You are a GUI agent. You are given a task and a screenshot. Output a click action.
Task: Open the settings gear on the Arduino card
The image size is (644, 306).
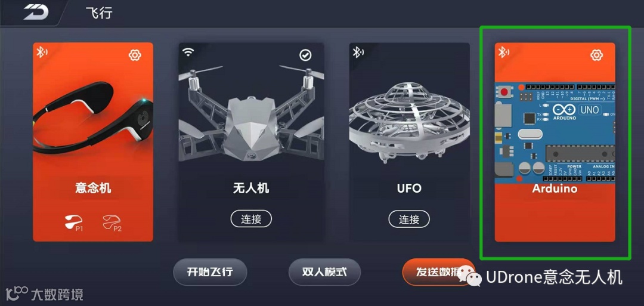[x=596, y=55]
